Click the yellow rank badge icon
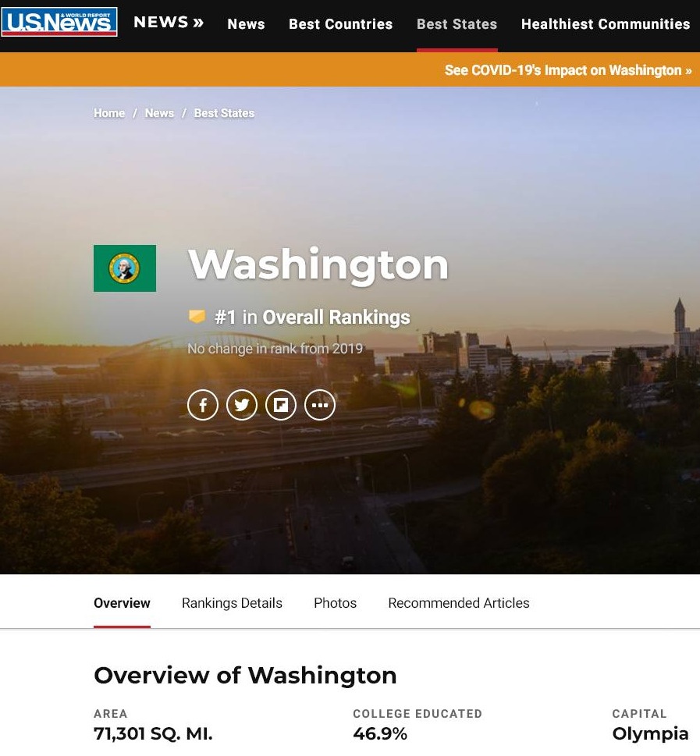Image resolution: width=700 pixels, height=756 pixels. tap(197, 316)
